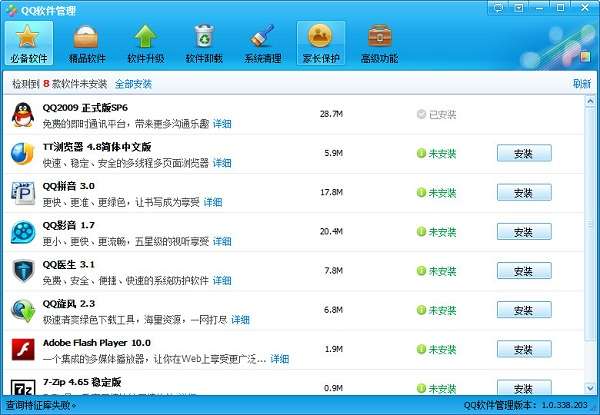Click the scrollbar up arrow
This screenshot has width=600, height=415.
point(590,101)
